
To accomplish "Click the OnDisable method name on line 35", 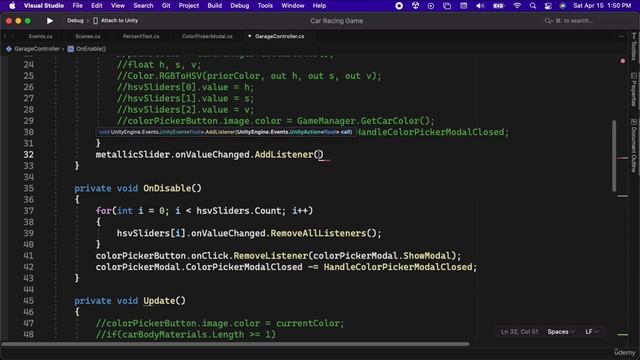I will pyautogui.click(x=167, y=188).
